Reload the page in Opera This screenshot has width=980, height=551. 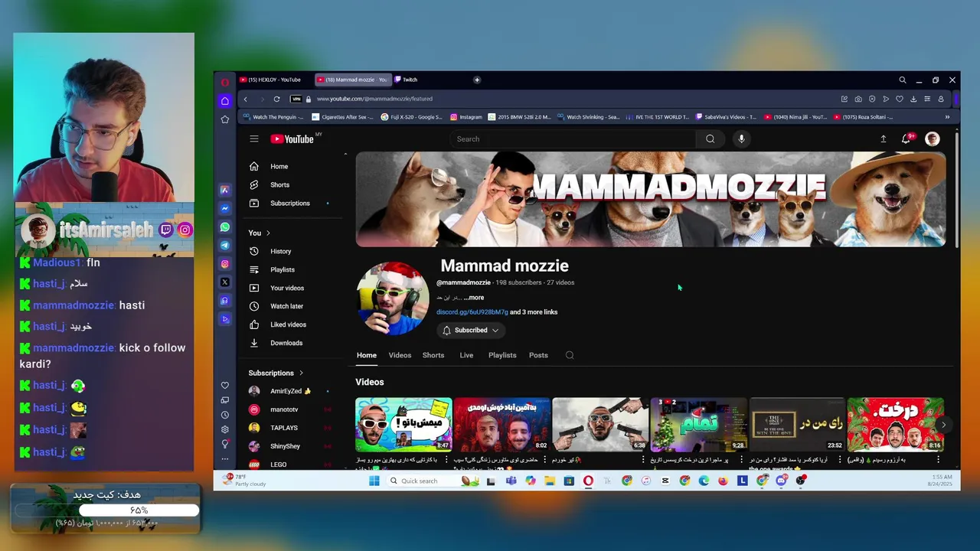276,99
